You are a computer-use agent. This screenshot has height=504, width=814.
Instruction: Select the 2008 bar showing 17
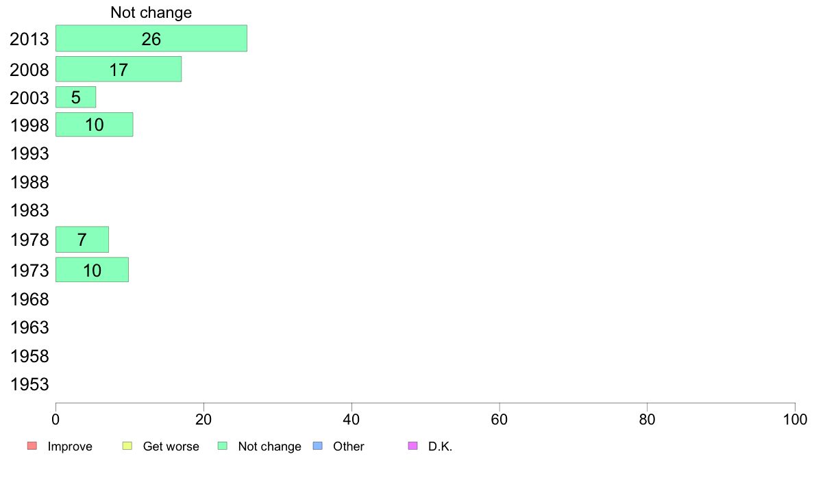(119, 69)
